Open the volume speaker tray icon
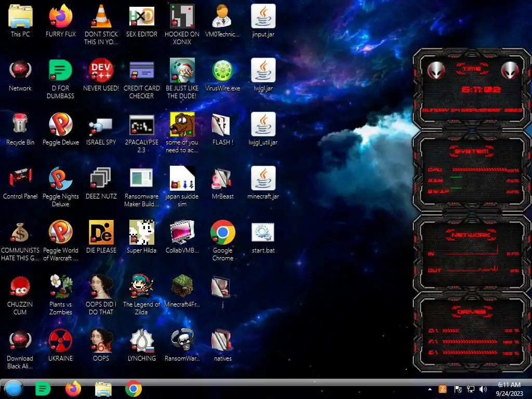This screenshot has width=532, height=399. pyautogui.click(x=483, y=389)
